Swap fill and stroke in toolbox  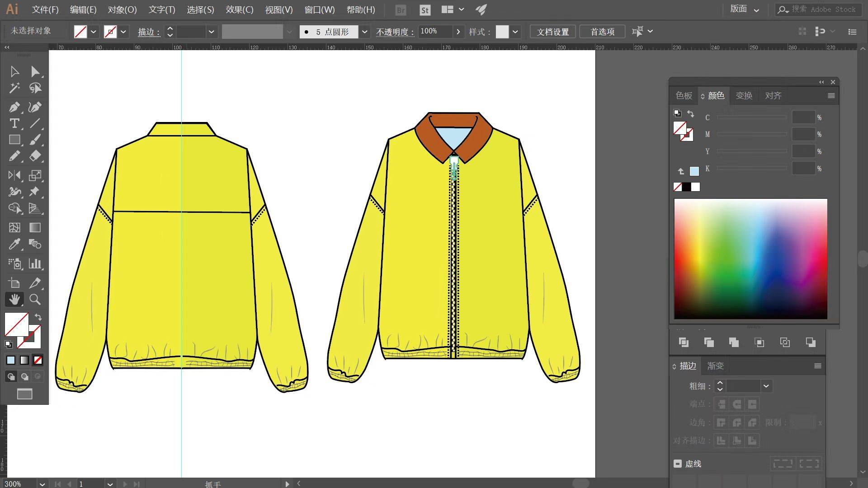(x=38, y=317)
